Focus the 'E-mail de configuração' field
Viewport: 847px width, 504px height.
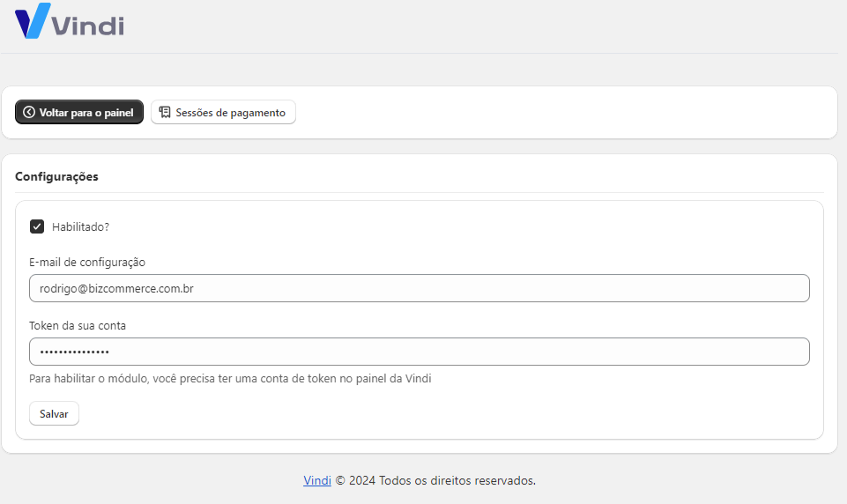click(420, 288)
